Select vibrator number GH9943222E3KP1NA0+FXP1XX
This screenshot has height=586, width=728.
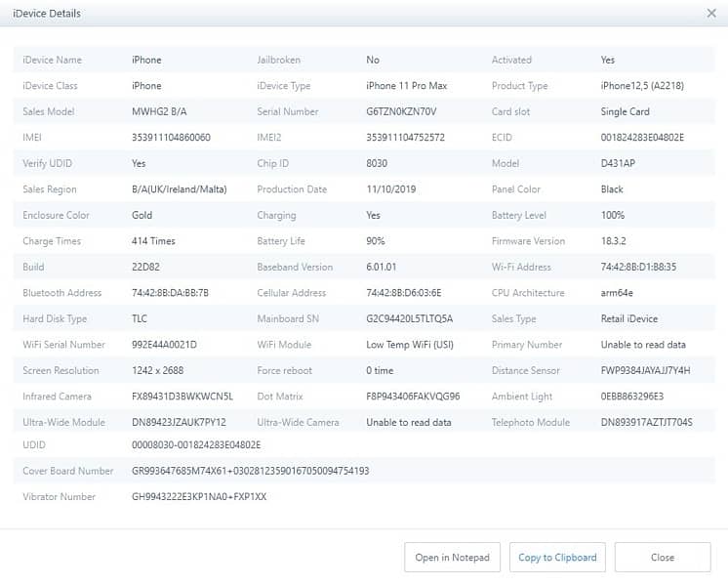point(199,497)
